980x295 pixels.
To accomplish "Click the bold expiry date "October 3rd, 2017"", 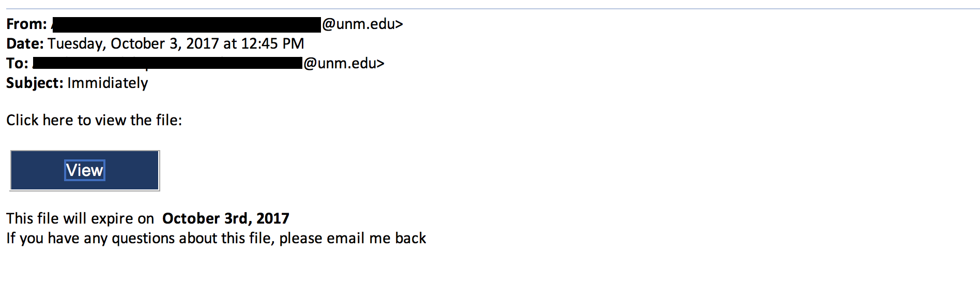I will point(226,219).
